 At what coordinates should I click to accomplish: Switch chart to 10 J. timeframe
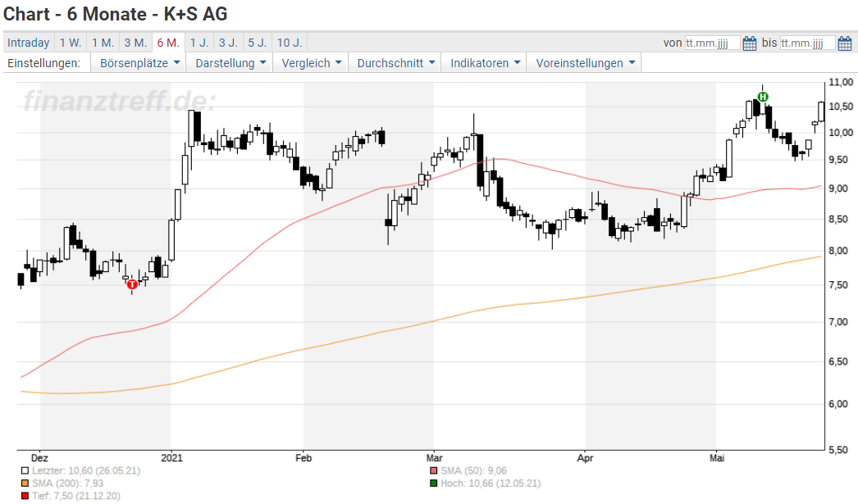[290, 43]
